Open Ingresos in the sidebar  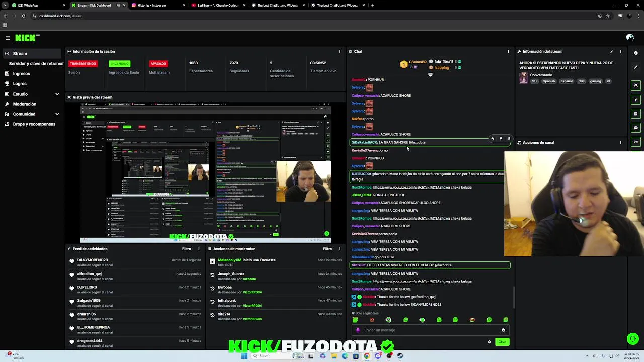pos(21,74)
